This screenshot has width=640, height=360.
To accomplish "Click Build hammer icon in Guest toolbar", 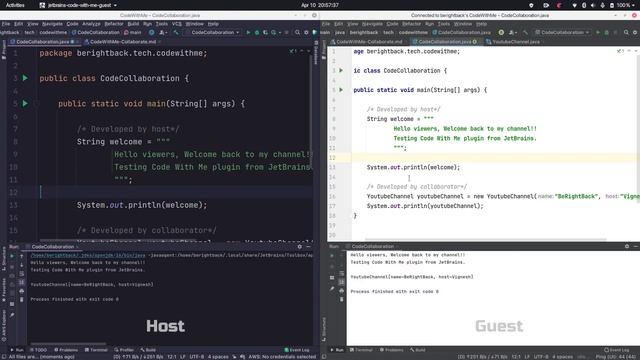I will point(525,32).
